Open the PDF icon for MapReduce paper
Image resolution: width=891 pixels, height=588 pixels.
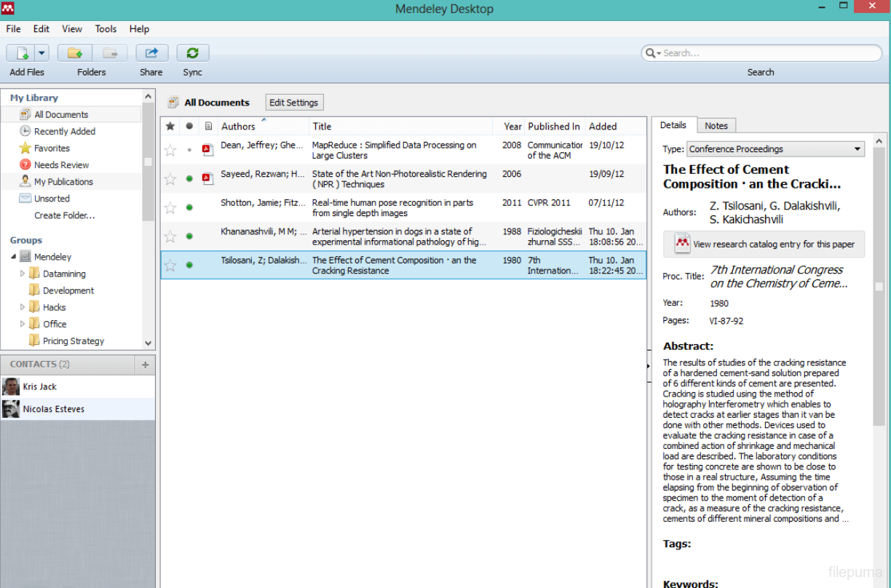(x=207, y=150)
